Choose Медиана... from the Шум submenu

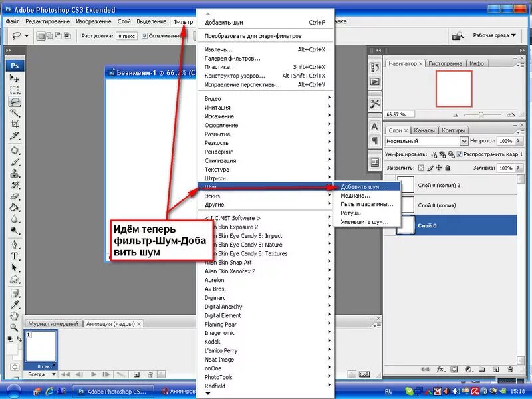tap(367, 196)
